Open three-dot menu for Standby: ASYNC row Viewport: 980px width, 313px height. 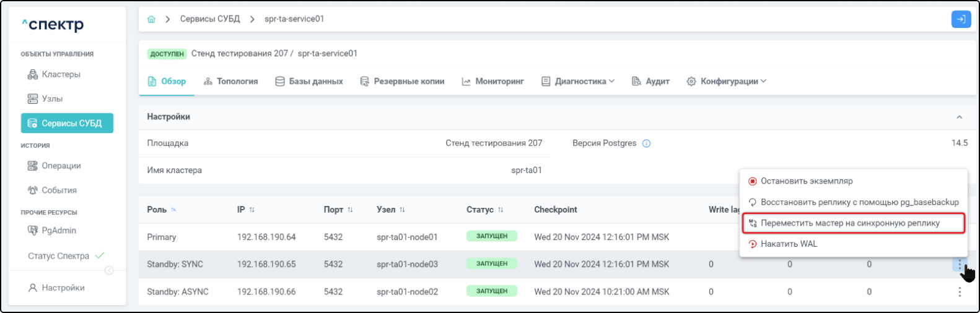(x=960, y=292)
